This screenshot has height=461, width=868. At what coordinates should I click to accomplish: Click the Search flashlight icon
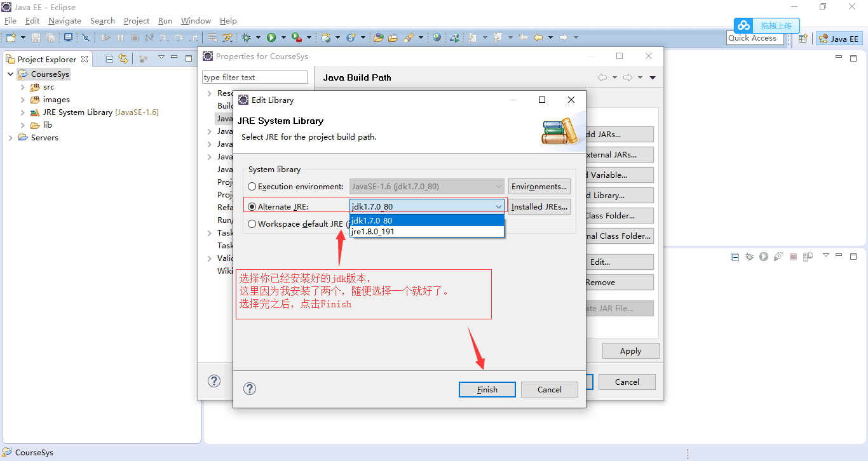pyautogui.click(x=409, y=37)
